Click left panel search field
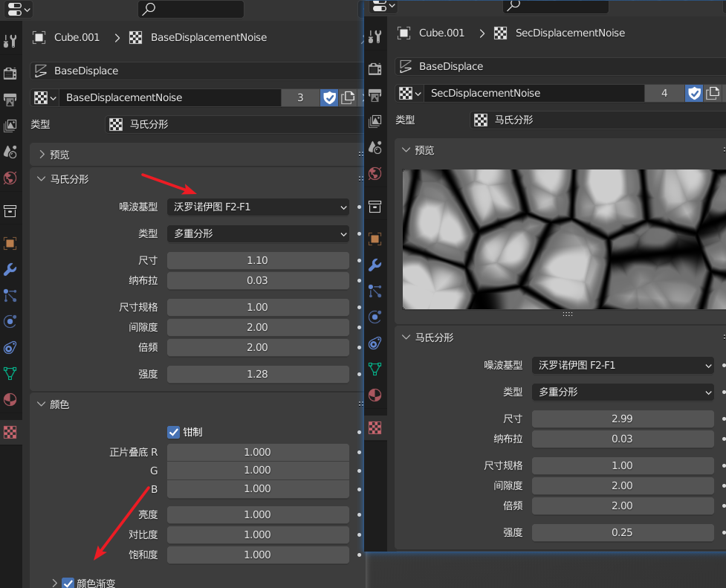This screenshot has width=726, height=588. click(x=191, y=9)
